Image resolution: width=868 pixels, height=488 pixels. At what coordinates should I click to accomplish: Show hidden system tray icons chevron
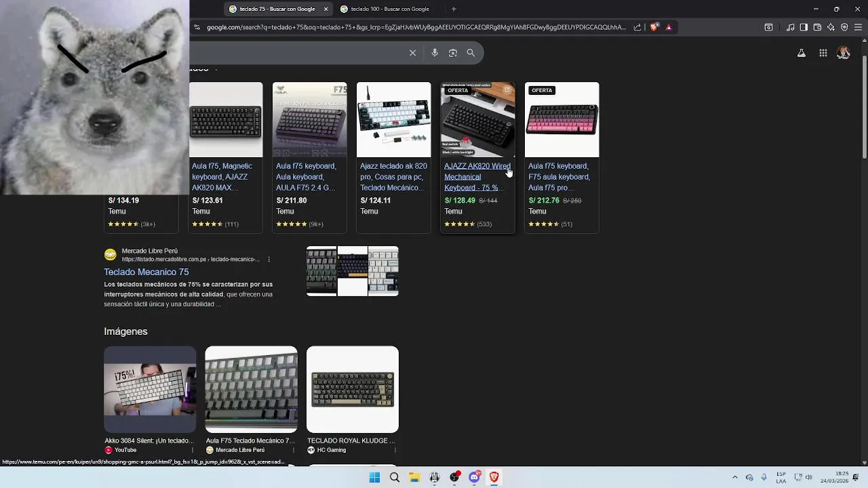[x=735, y=477]
